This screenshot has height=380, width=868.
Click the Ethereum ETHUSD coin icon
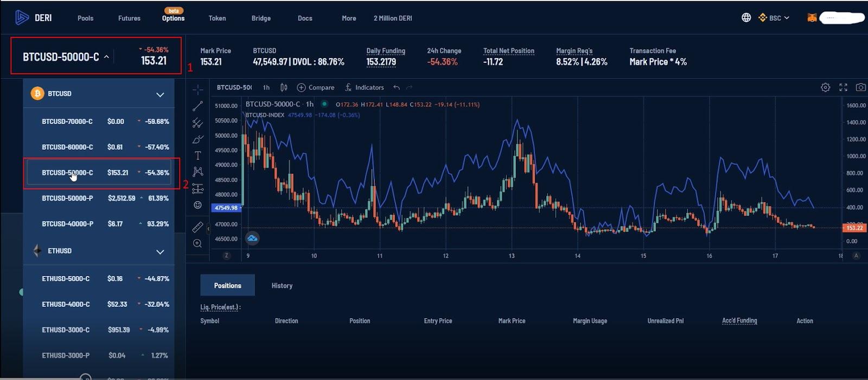pos(37,251)
